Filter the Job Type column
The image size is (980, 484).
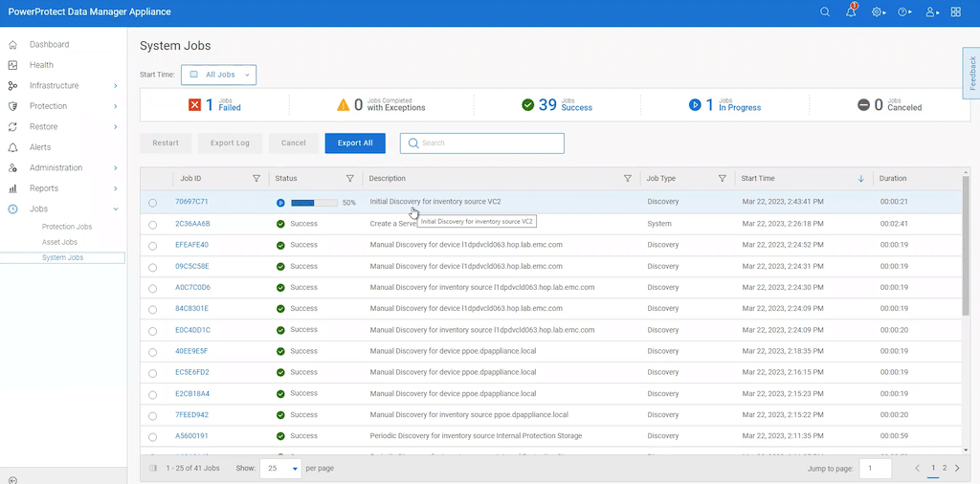coord(722,179)
